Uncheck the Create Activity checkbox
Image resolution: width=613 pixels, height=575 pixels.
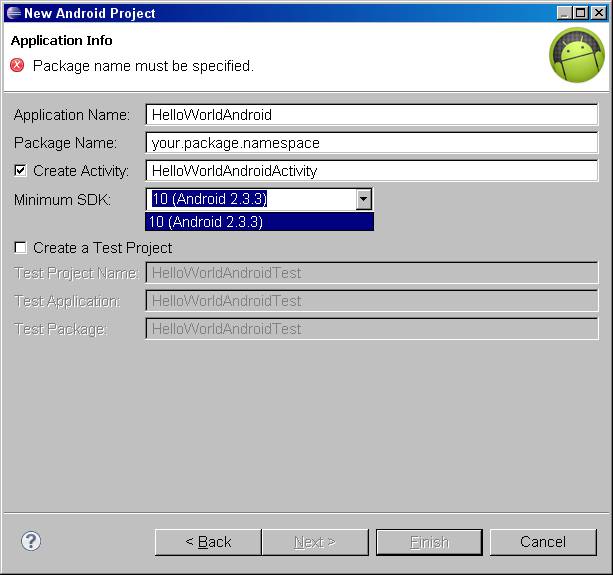coord(20,171)
